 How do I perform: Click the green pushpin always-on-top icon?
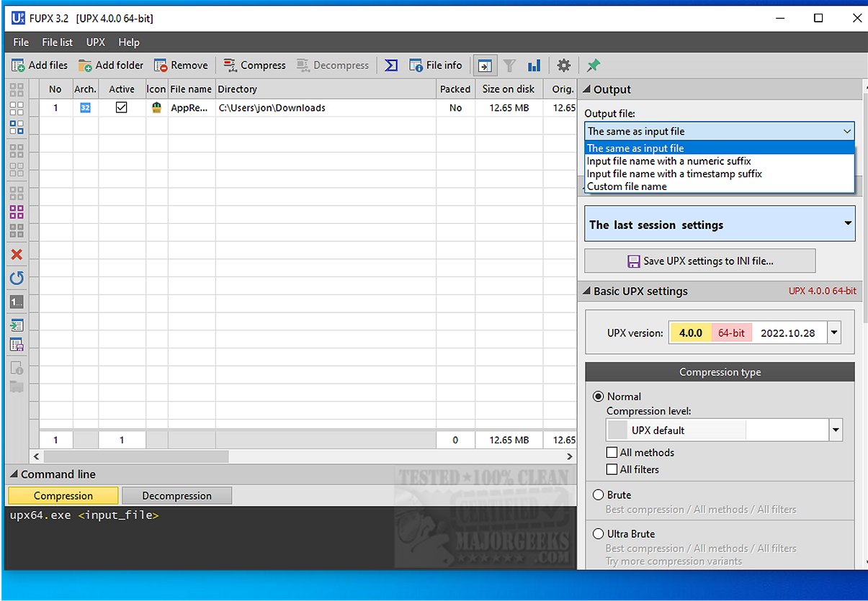tap(594, 65)
